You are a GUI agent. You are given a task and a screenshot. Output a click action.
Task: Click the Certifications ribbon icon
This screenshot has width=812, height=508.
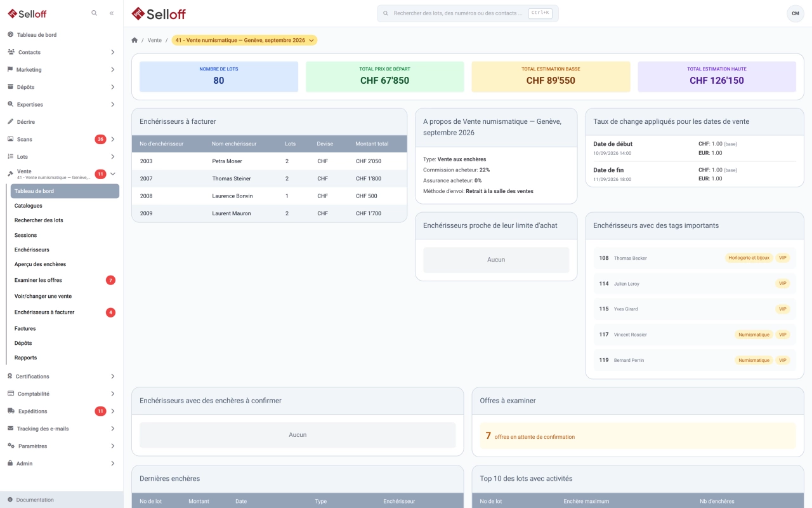pyautogui.click(x=10, y=377)
